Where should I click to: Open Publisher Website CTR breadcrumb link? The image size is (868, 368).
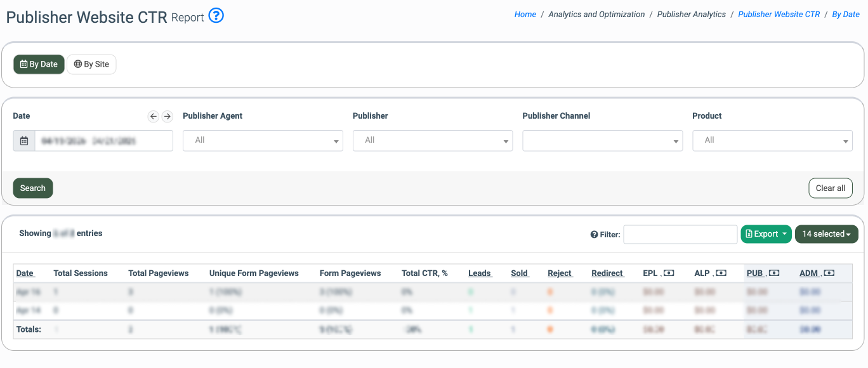coord(779,15)
